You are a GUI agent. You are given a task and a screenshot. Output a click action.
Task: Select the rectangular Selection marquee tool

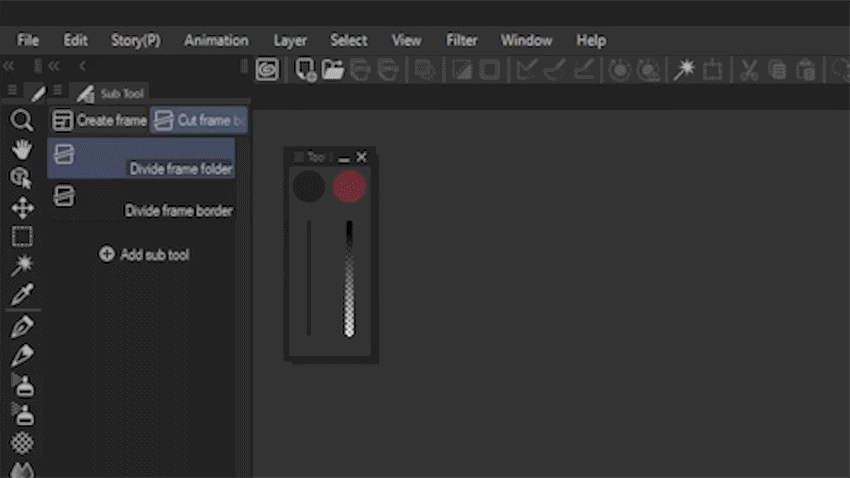click(22, 237)
